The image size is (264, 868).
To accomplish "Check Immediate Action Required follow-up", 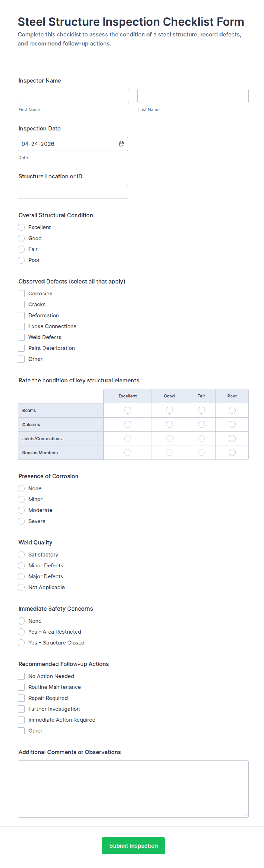I will [21, 720].
